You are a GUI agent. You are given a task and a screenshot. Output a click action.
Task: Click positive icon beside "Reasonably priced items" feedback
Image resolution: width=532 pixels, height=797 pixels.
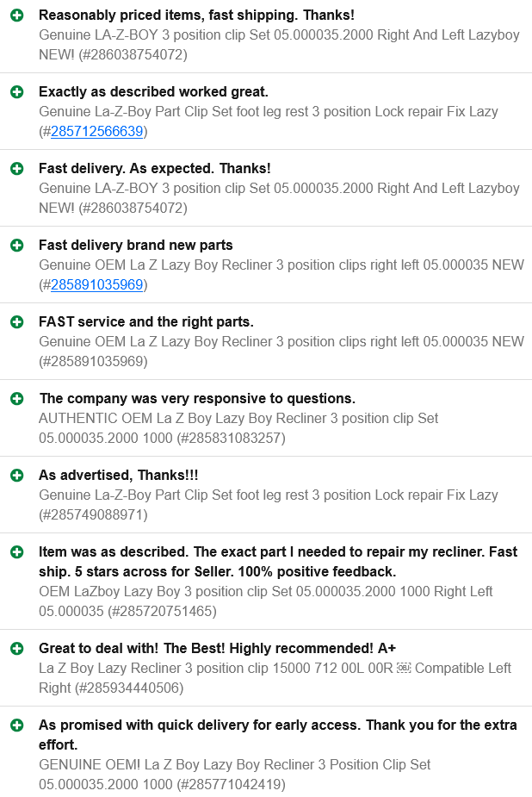tap(16, 16)
